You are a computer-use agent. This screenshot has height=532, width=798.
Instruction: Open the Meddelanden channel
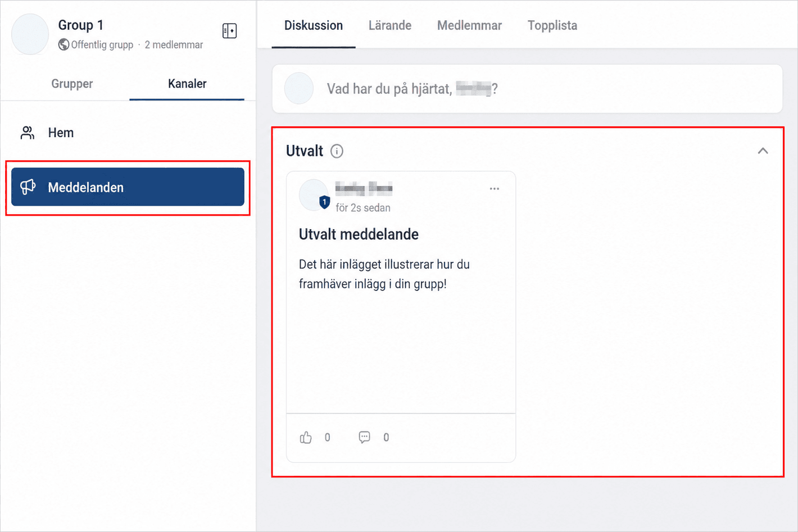[x=128, y=187]
